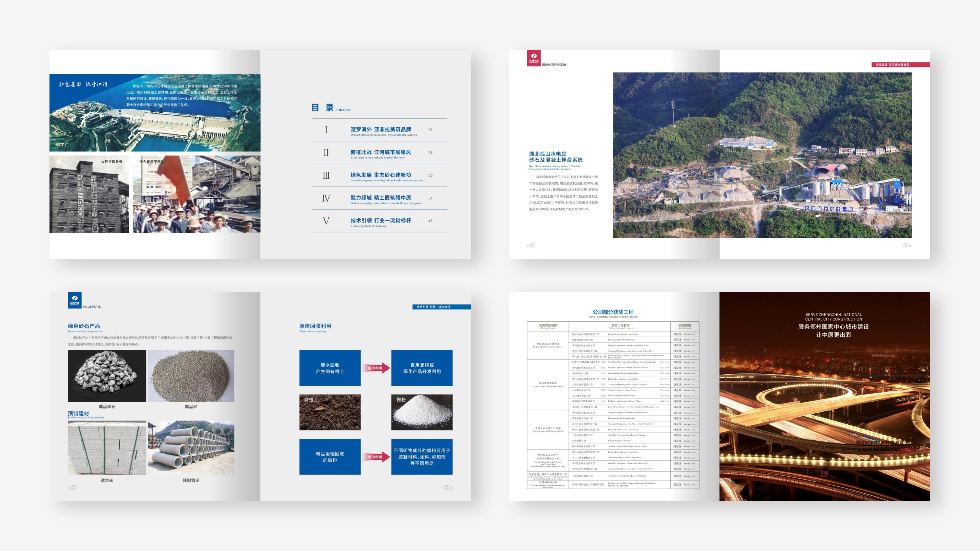
Task: Open contents entry 南征北战 江河城市展雄风
Action: tap(381, 152)
